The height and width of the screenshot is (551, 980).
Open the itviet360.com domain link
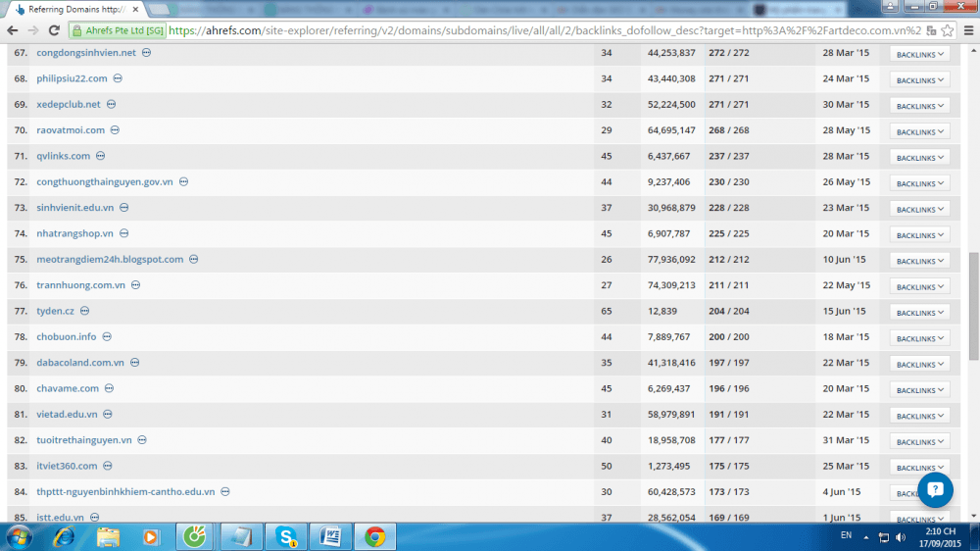[67, 466]
